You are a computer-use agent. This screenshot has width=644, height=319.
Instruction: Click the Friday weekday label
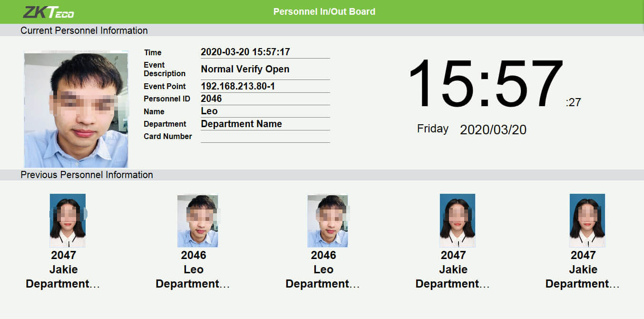(432, 129)
